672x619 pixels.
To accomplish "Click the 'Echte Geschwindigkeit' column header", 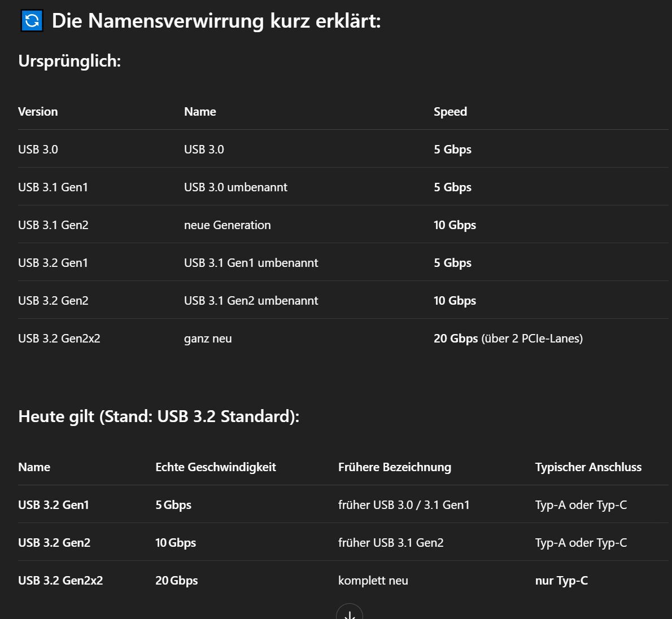I will click(x=216, y=467).
